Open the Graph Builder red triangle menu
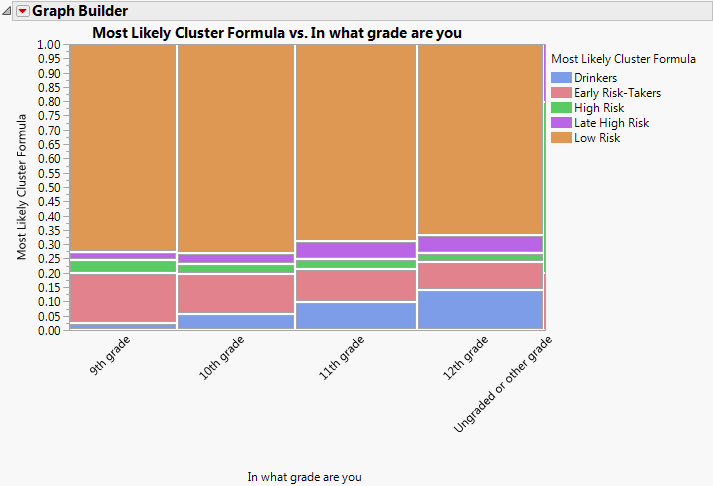 pyautogui.click(x=23, y=12)
